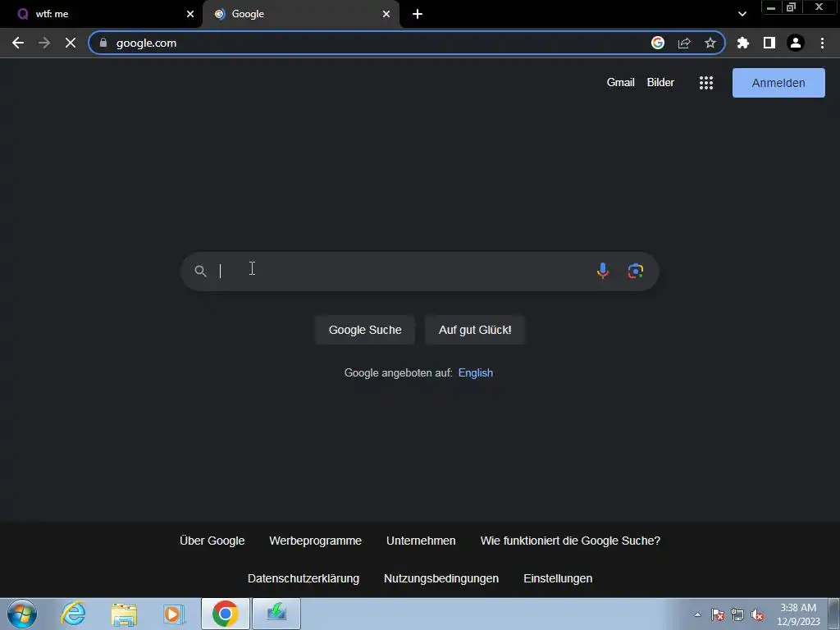Switch Google language to English
This screenshot has width=840, height=630.
(x=475, y=373)
